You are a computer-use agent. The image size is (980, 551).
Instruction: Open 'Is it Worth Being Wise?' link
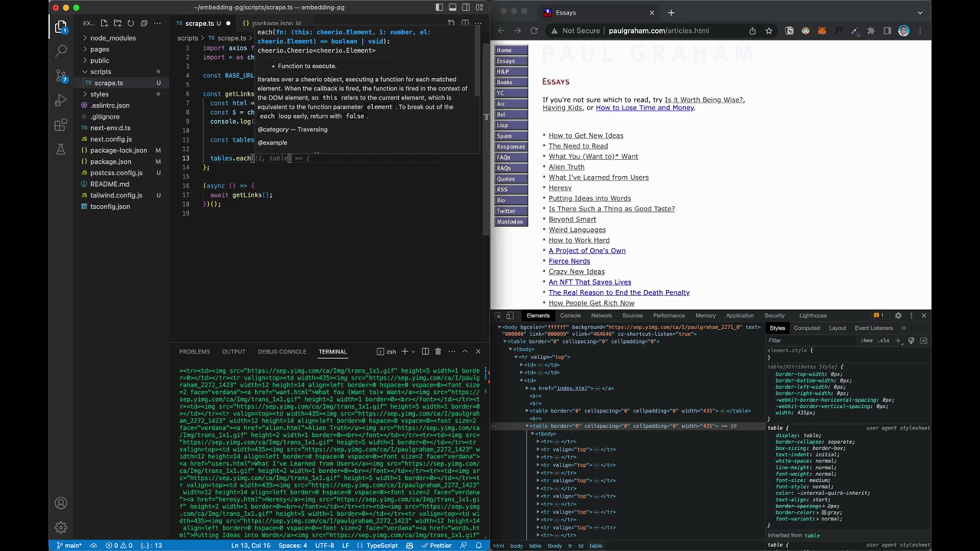point(704,99)
